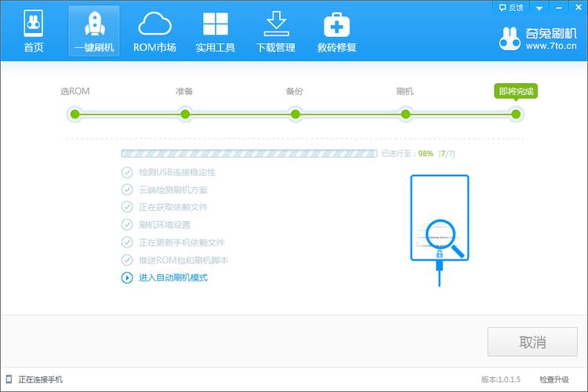This screenshot has height=392, width=588.
Task: Click the checkmark beside 刷机环境设置
Action: click(x=127, y=225)
